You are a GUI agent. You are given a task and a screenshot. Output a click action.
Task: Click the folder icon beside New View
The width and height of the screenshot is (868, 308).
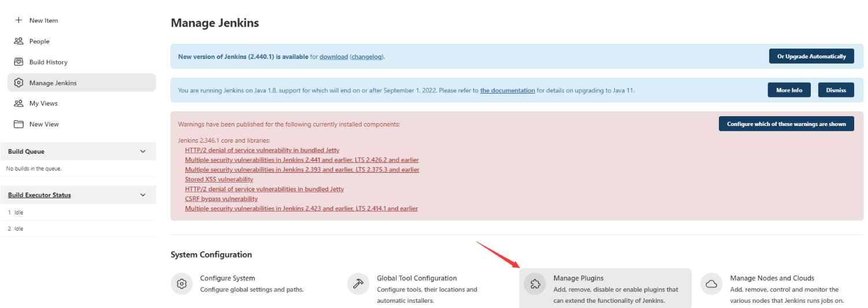[x=18, y=124]
